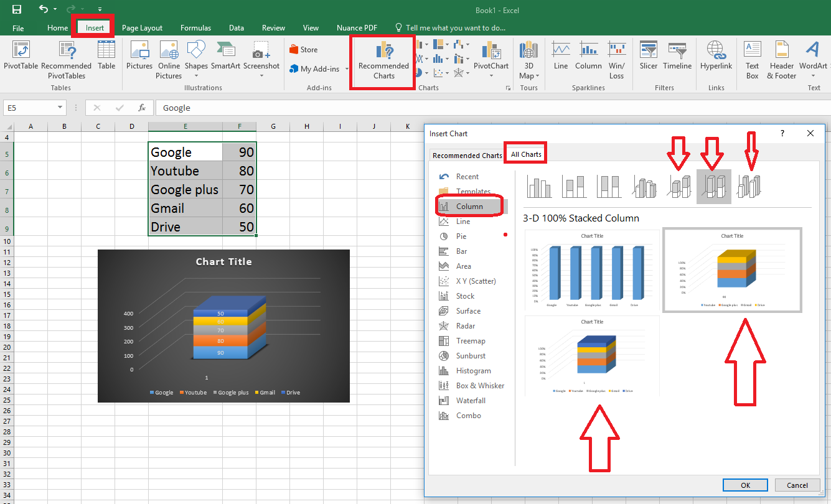
Task: Insert a Hyperlink
Action: [716, 56]
